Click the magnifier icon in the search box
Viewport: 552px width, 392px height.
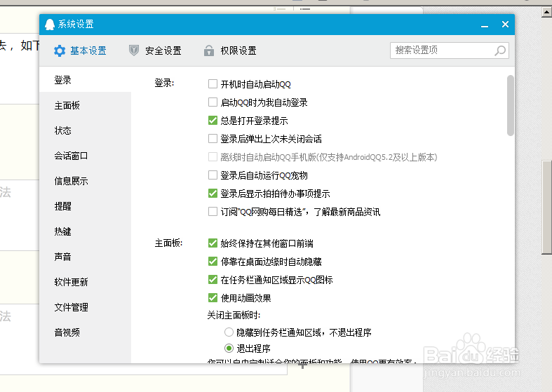pyautogui.click(x=500, y=50)
